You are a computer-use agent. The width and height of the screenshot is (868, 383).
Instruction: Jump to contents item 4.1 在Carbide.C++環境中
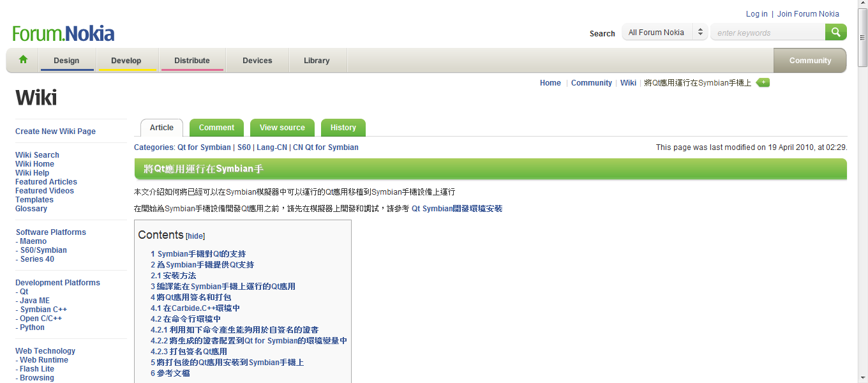(x=195, y=308)
